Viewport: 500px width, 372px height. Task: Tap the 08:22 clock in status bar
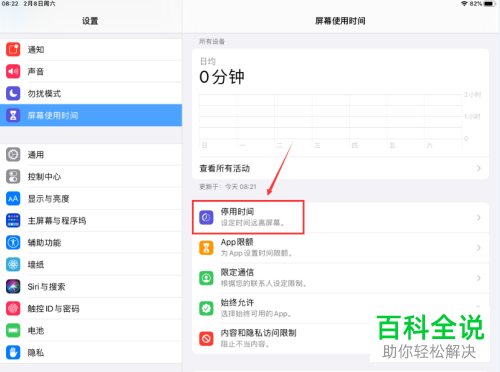click(x=10, y=4)
